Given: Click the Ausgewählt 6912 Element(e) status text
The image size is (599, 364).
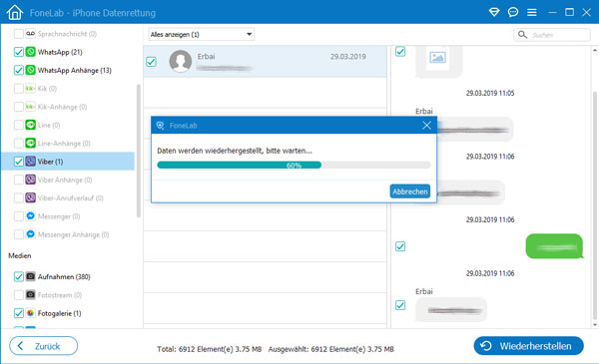Looking at the screenshot, I should click(330, 349).
